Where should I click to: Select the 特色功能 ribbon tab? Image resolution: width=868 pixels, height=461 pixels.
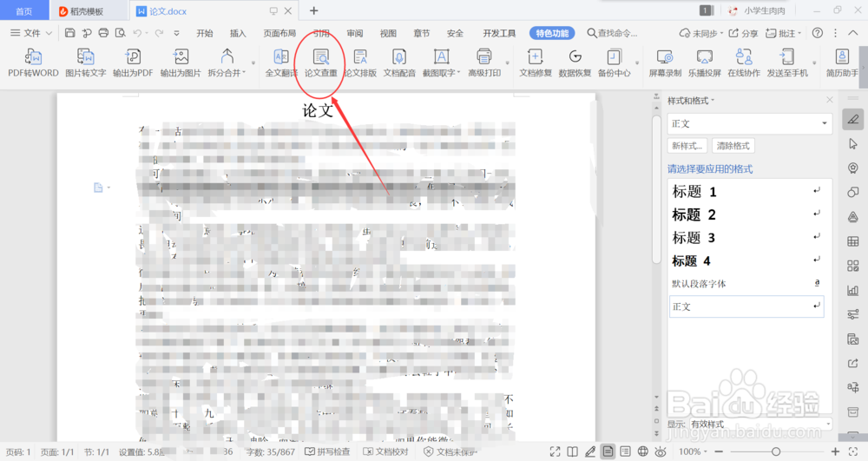tap(552, 33)
